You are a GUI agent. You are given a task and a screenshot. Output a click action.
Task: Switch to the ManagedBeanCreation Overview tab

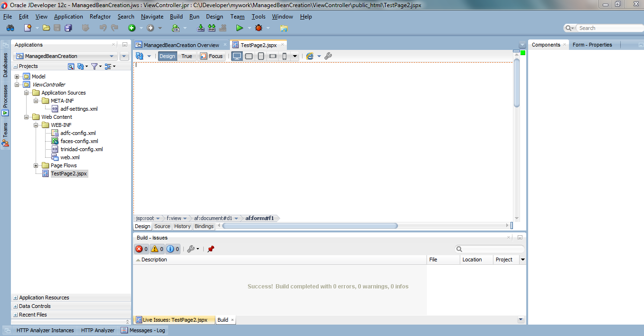(x=181, y=45)
